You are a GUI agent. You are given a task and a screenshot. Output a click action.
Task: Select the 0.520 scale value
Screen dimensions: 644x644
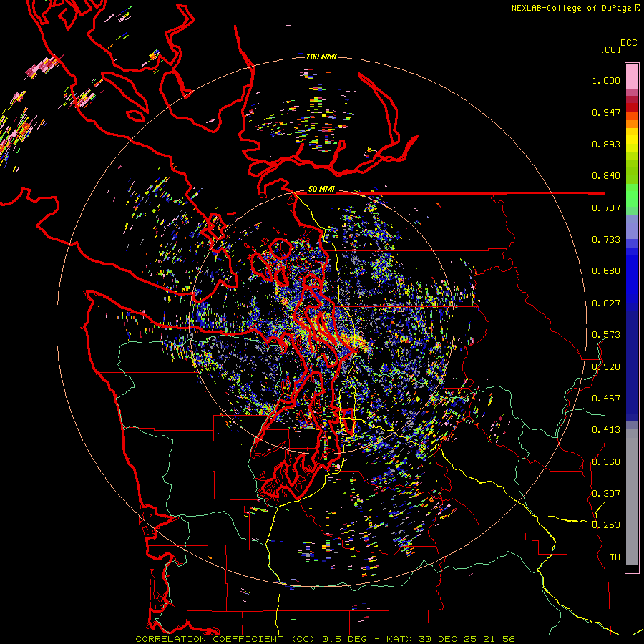pos(606,367)
